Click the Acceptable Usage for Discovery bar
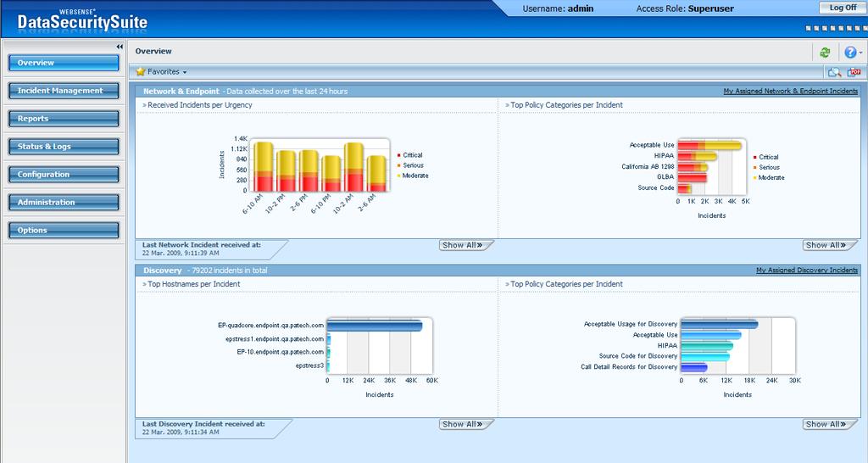This screenshot has height=463, width=868. (720, 324)
